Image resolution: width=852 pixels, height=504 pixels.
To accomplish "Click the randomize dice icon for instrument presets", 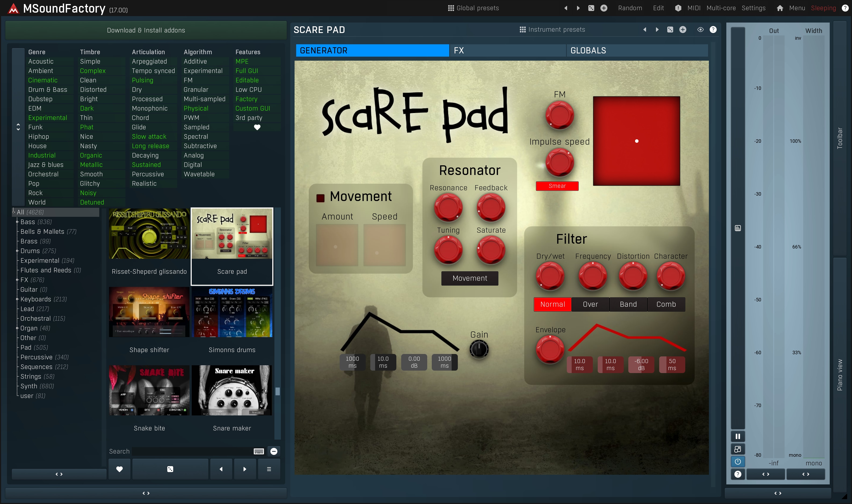I will click(x=670, y=30).
